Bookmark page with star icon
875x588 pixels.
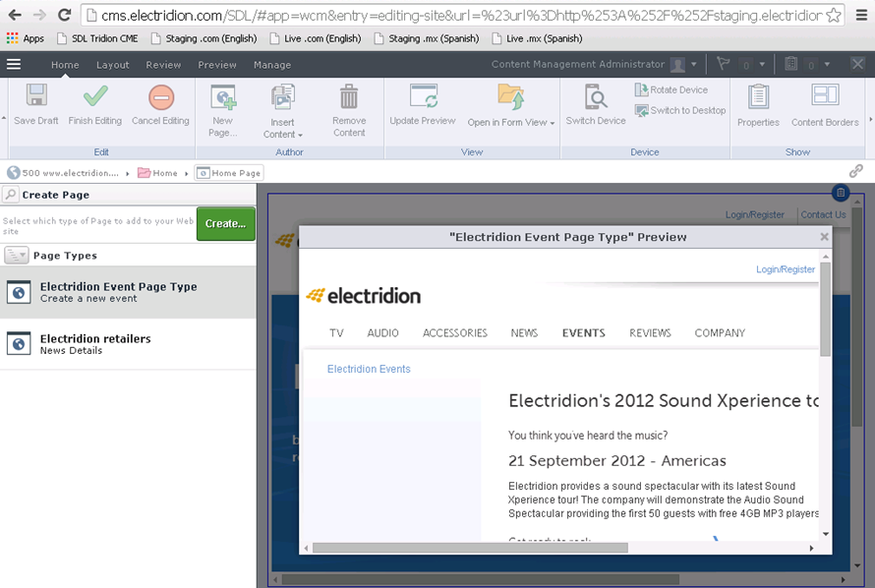(833, 15)
